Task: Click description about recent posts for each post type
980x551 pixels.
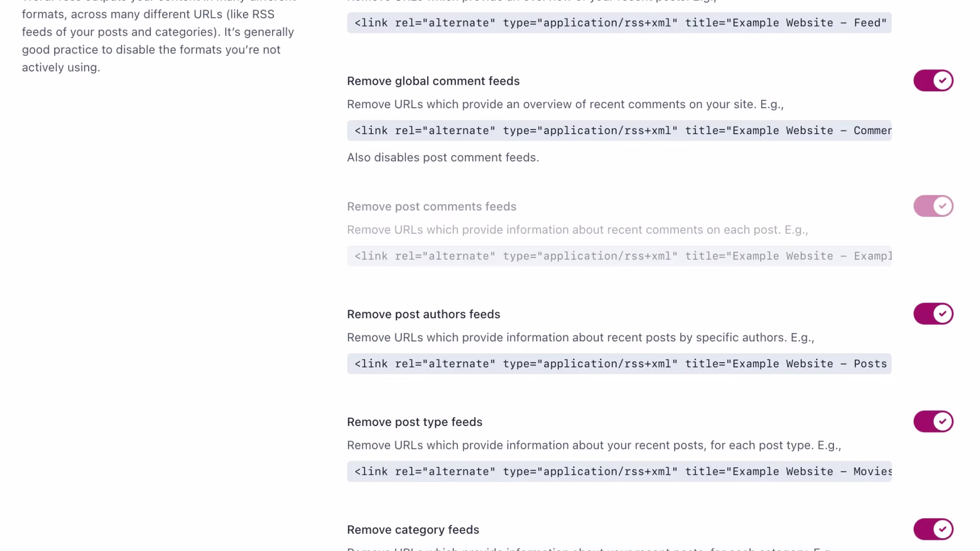Action: (x=594, y=445)
